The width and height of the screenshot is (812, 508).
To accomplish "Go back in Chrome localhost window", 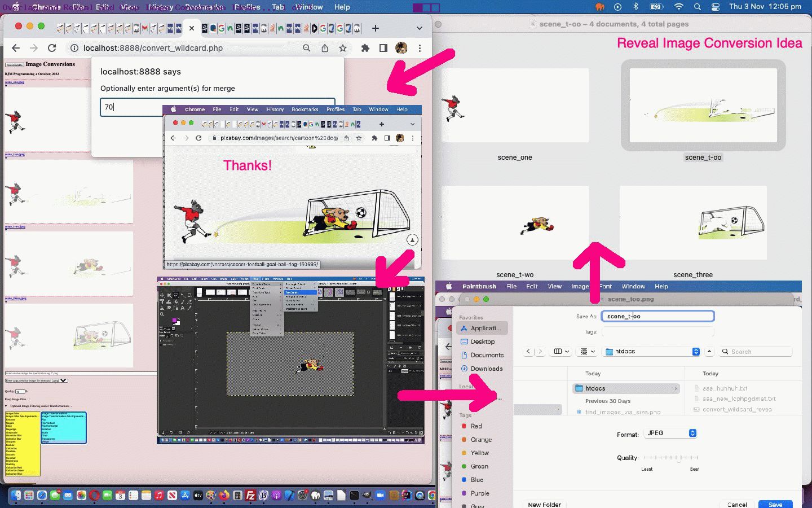I will (16, 48).
